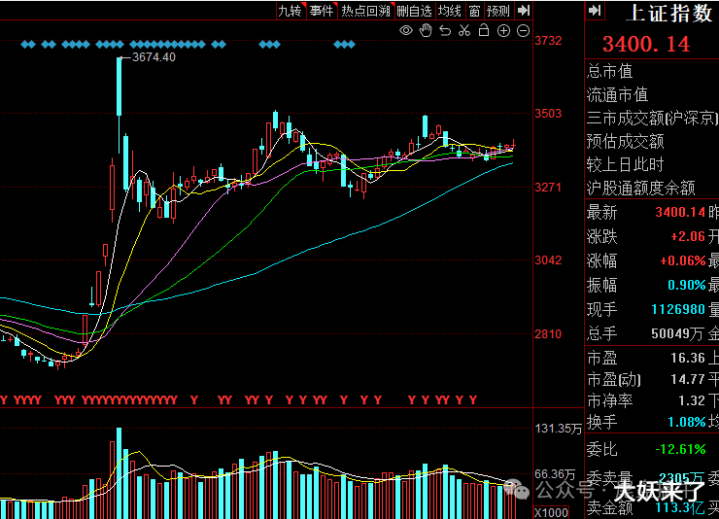This screenshot has height=519, width=719.
Task: Click the 总手 value 50049万
Action: [677, 334]
